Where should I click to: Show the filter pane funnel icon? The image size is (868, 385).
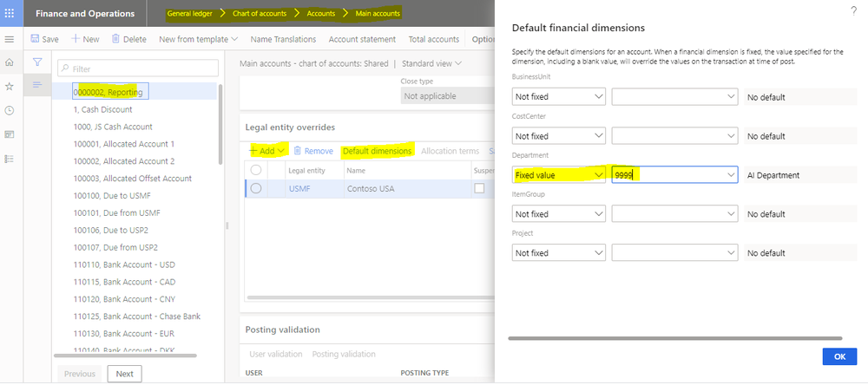click(37, 62)
